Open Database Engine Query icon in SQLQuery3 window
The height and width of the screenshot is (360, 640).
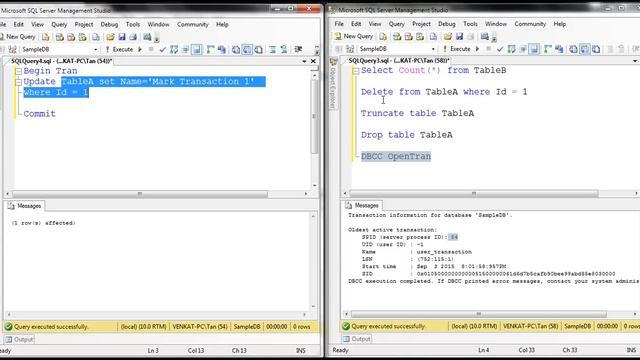pyautogui.click(x=383, y=37)
